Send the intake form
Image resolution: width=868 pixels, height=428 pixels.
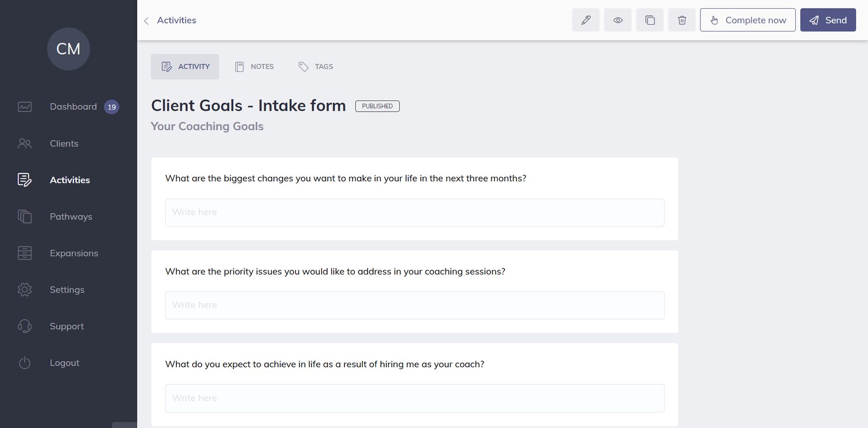point(828,20)
